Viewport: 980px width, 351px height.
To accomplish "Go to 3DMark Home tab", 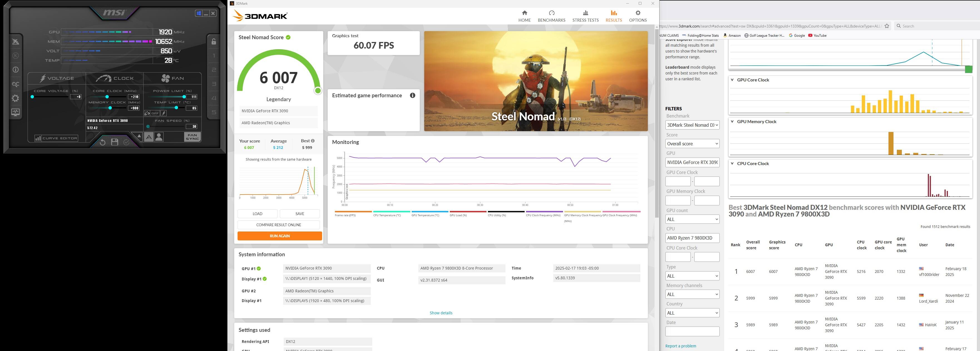I will pos(524,16).
